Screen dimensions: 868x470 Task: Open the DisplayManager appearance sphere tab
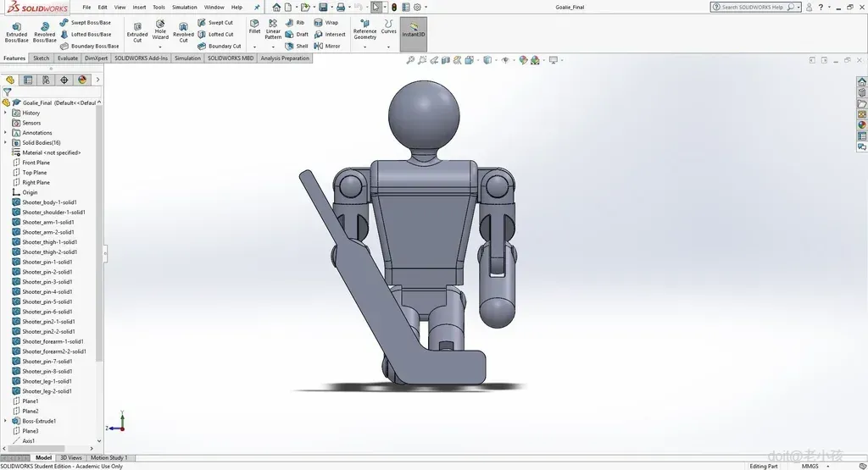point(82,80)
